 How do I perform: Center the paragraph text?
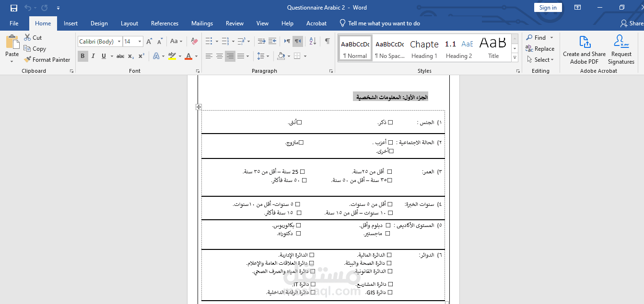pos(220,56)
